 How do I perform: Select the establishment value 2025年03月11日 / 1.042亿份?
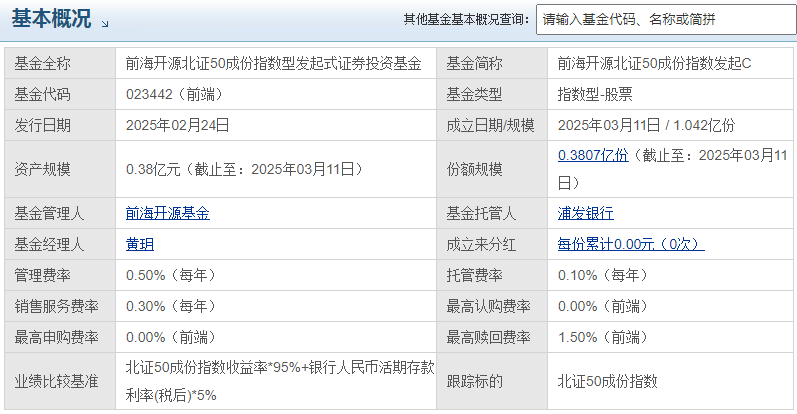(x=646, y=125)
